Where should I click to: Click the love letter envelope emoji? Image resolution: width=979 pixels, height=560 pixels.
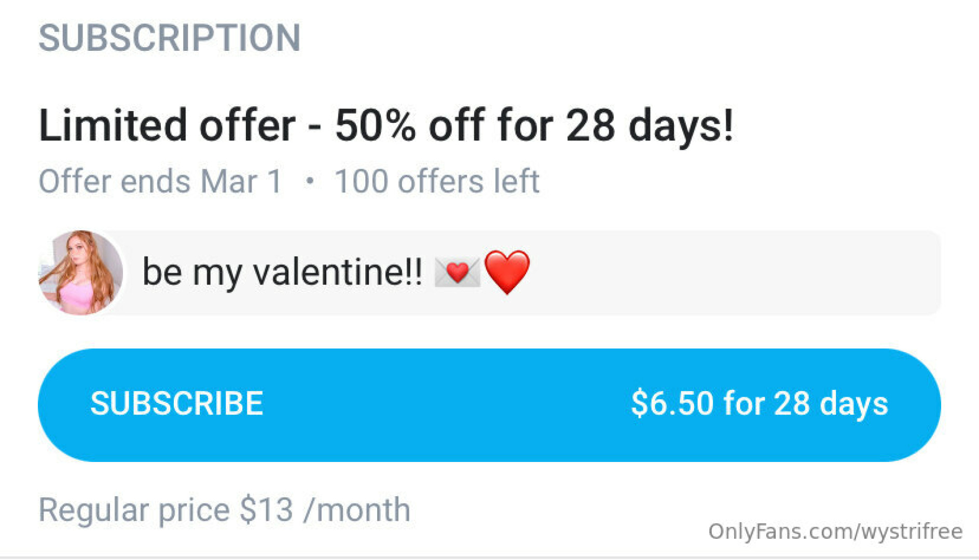(x=457, y=273)
